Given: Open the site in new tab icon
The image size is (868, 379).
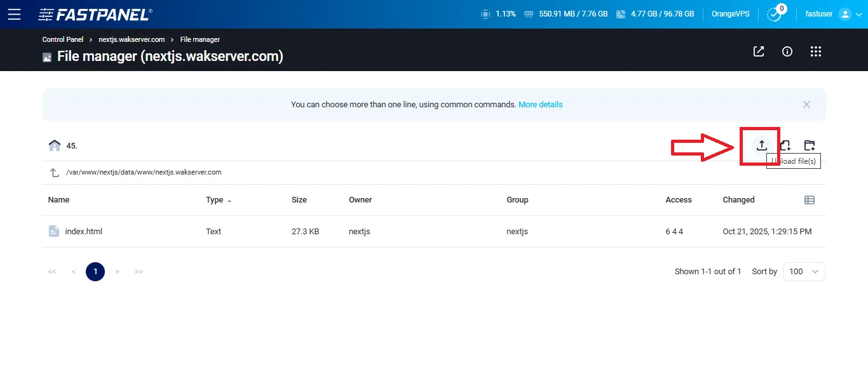Looking at the screenshot, I should pyautogui.click(x=758, y=51).
